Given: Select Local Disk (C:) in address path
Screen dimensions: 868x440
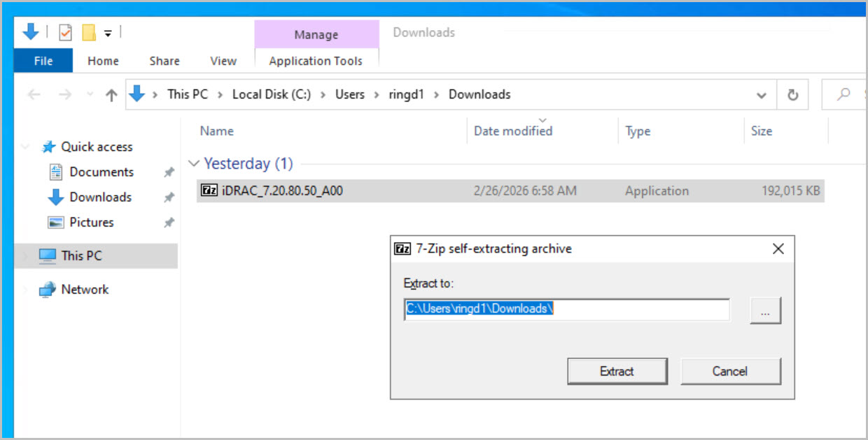Looking at the screenshot, I should click(x=272, y=94).
